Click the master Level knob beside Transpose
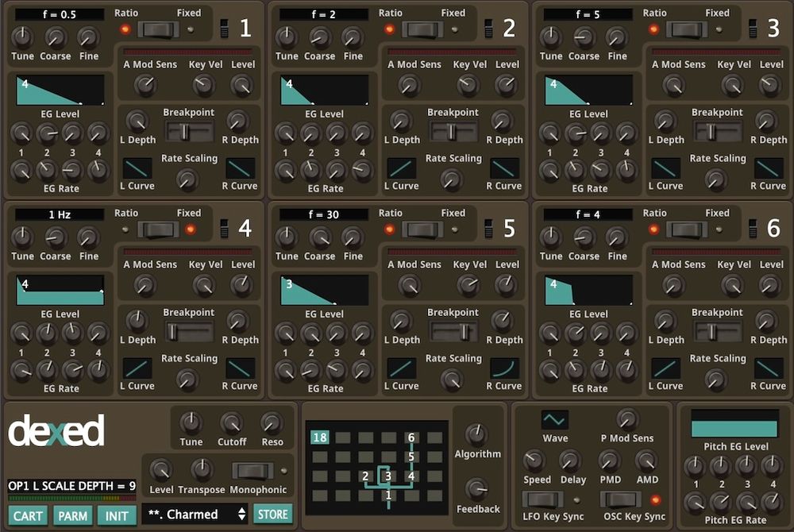This screenshot has height=532, width=794. pyautogui.click(x=161, y=470)
